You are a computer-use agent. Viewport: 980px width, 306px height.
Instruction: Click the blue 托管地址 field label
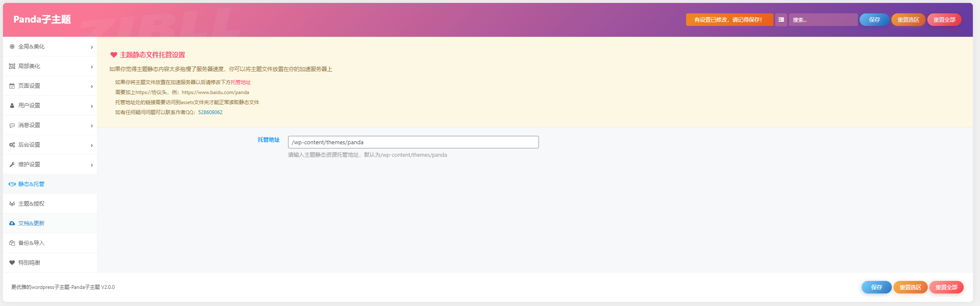tap(268, 140)
